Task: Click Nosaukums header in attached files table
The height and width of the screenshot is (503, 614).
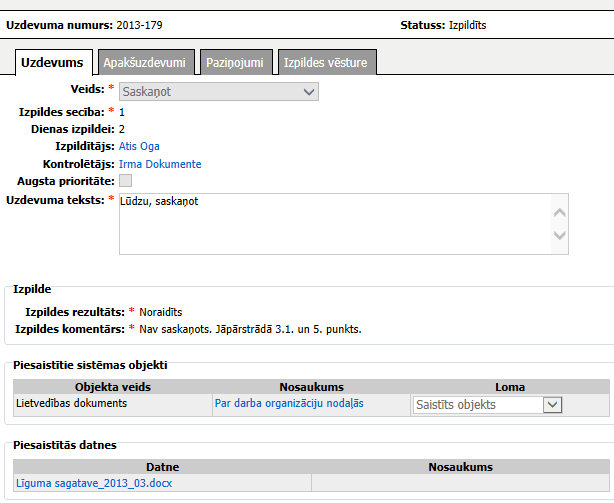Action: coord(460,467)
